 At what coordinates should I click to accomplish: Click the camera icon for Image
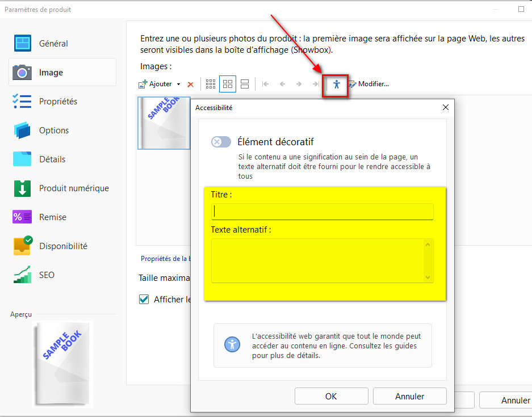click(22, 72)
